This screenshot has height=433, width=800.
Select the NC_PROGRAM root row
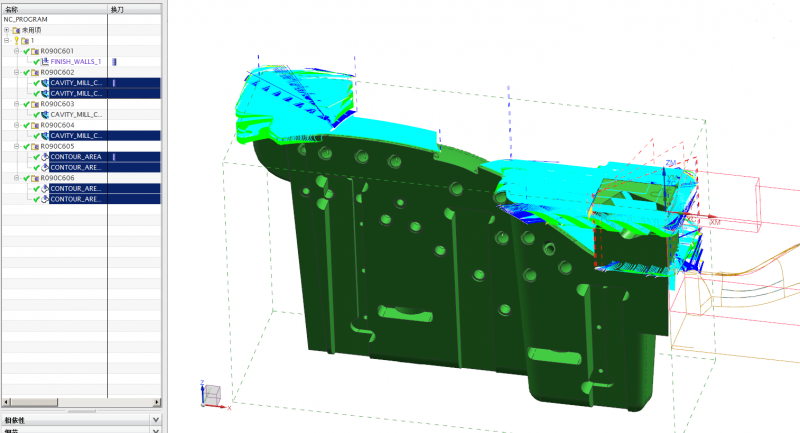pos(26,19)
